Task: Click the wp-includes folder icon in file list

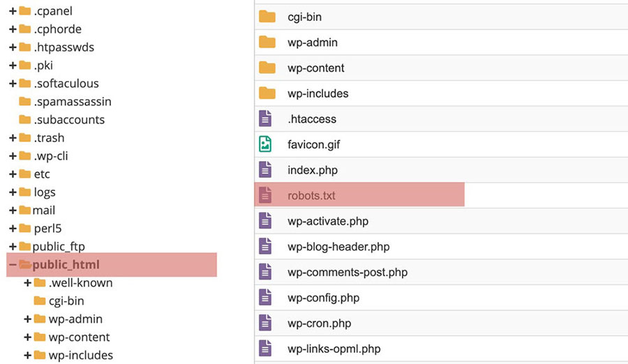Action: coord(267,93)
